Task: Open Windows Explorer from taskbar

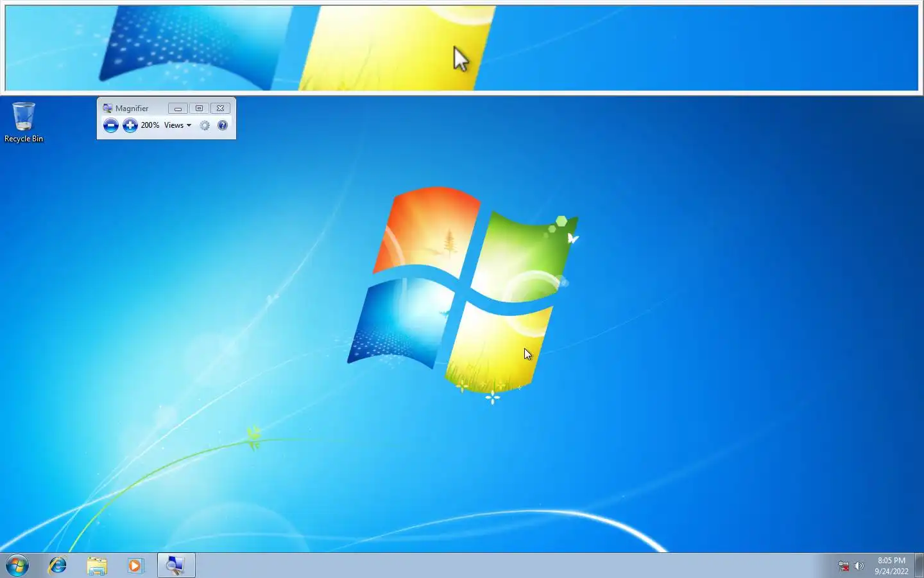Action: (97, 565)
